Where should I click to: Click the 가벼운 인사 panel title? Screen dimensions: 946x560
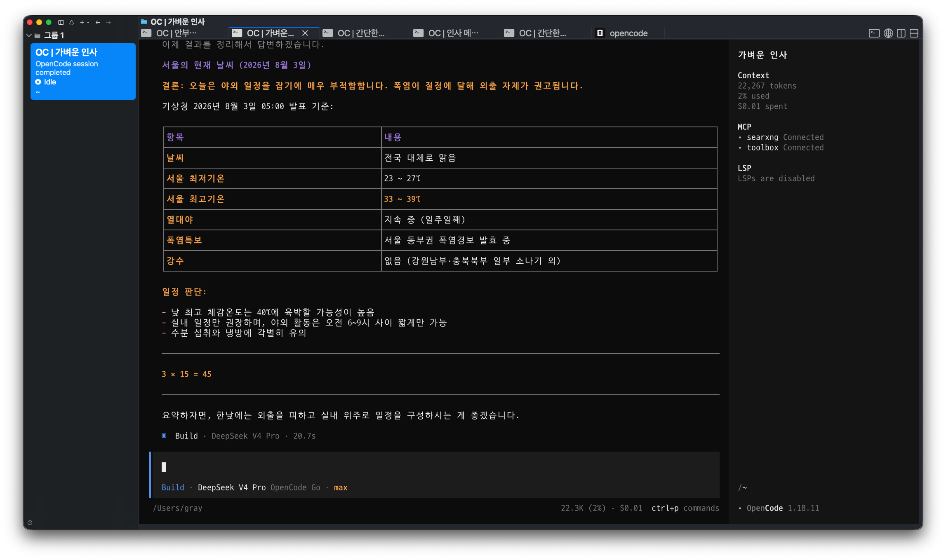tap(762, 55)
